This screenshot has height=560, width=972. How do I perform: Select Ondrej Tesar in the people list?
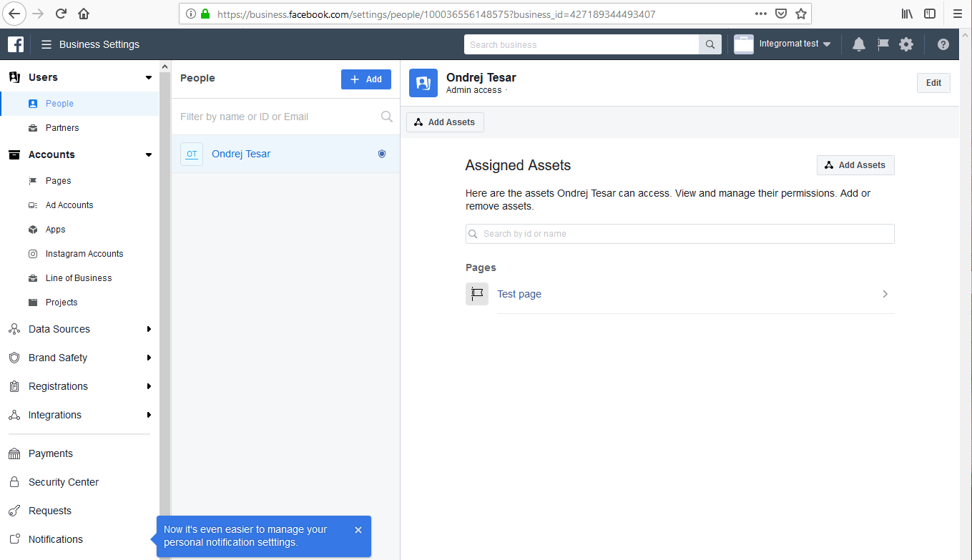click(x=285, y=154)
